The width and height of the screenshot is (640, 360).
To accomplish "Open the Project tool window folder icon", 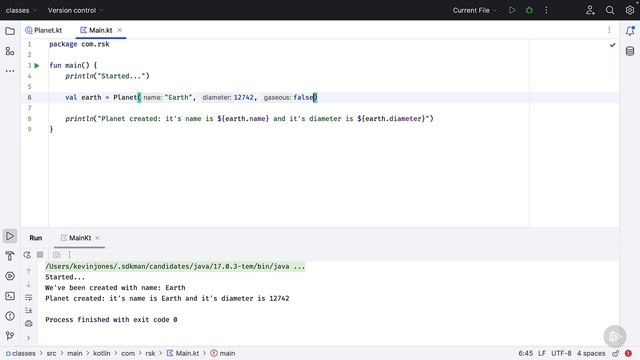I will point(10,31).
